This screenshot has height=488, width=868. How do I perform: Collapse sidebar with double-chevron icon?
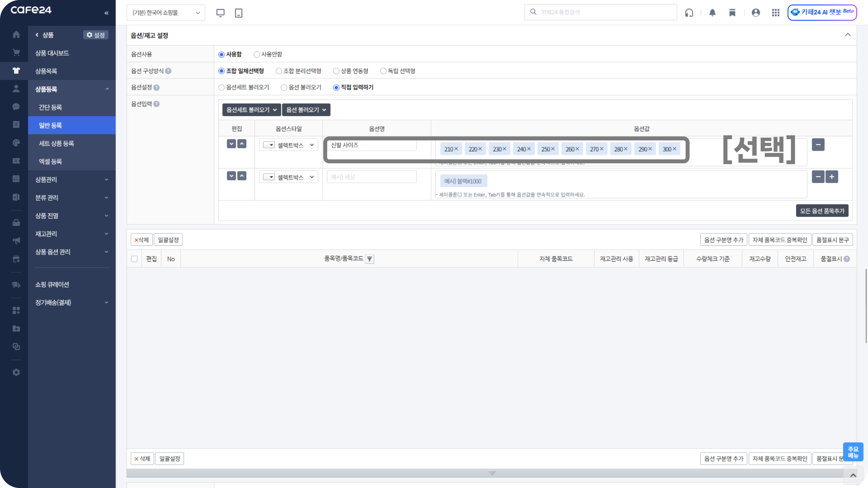(106, 13)
